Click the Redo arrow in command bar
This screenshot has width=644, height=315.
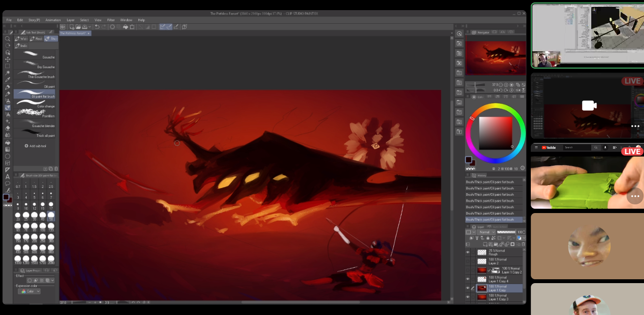tap(104, 27)
